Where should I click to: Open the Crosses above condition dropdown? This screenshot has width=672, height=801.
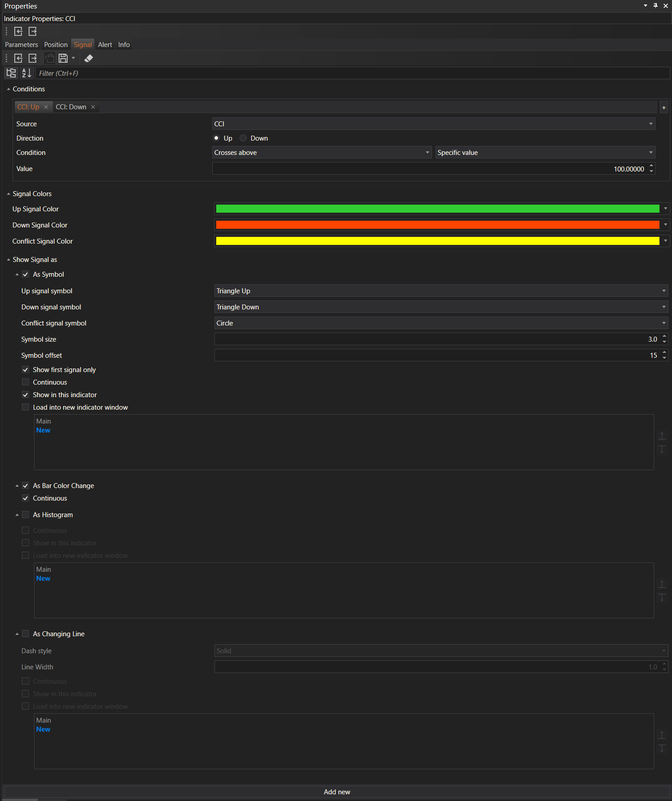(x=321, y=153)
